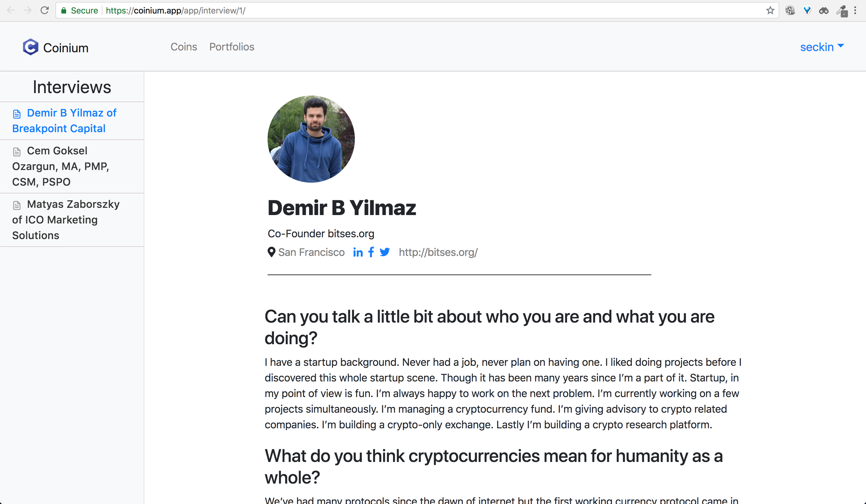This screenshot has width=866, height=504.
Task: Click the document icon beside Matyas Zaborszky
Action: 17,205
